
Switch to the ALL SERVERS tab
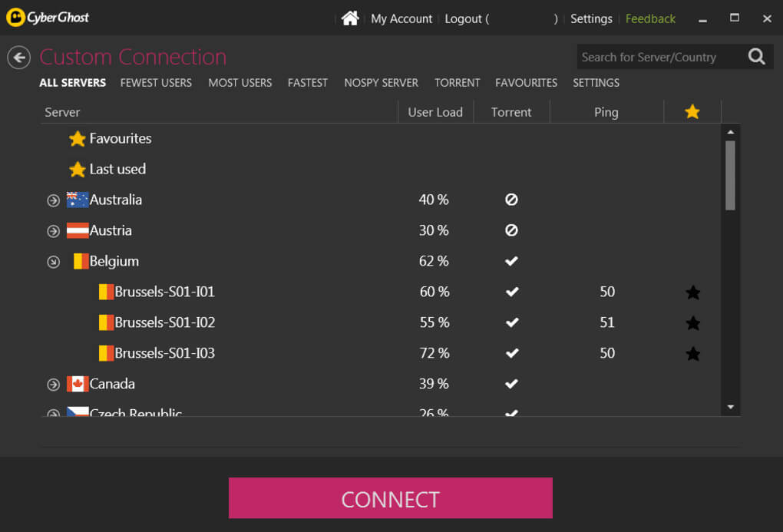click(72, 83)
